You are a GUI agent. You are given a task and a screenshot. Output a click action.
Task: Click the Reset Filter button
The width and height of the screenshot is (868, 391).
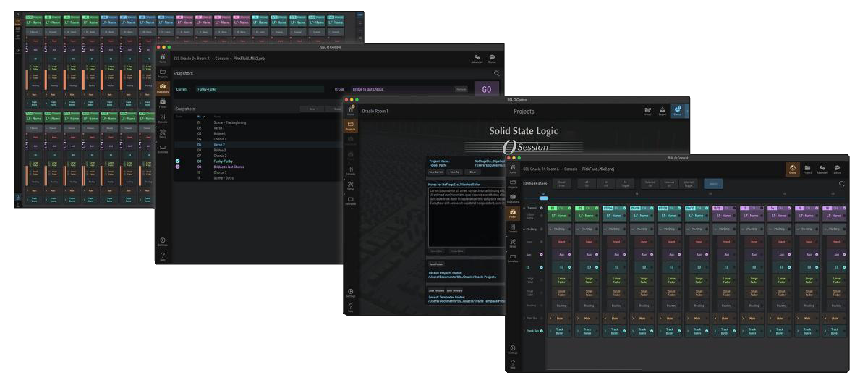[561, 184]
